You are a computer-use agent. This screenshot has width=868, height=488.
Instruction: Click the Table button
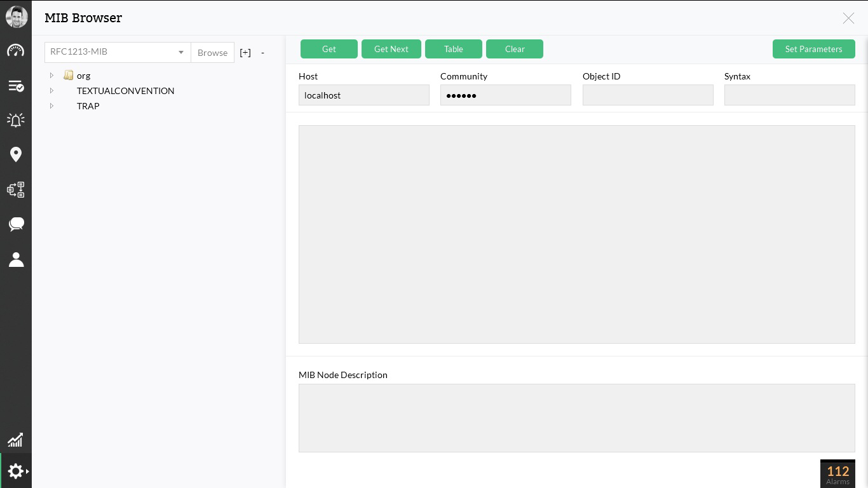coord(454,49)
